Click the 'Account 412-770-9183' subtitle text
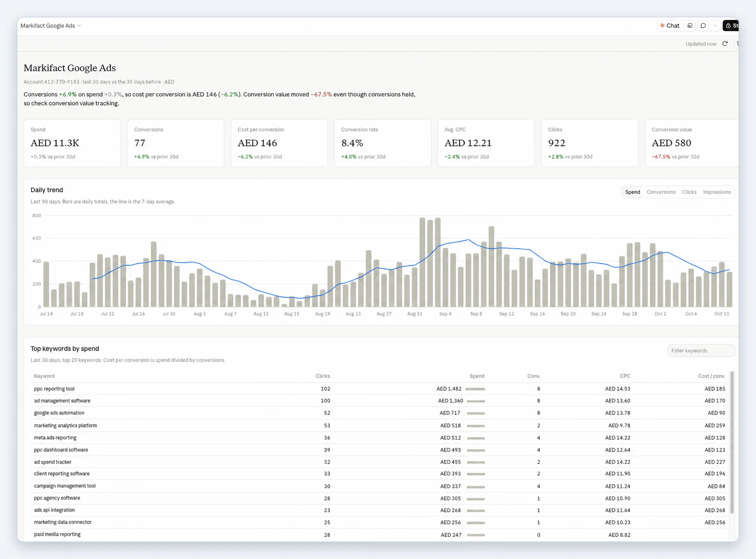The width and height of the screenshot is (756, 559). pos(51,82)
